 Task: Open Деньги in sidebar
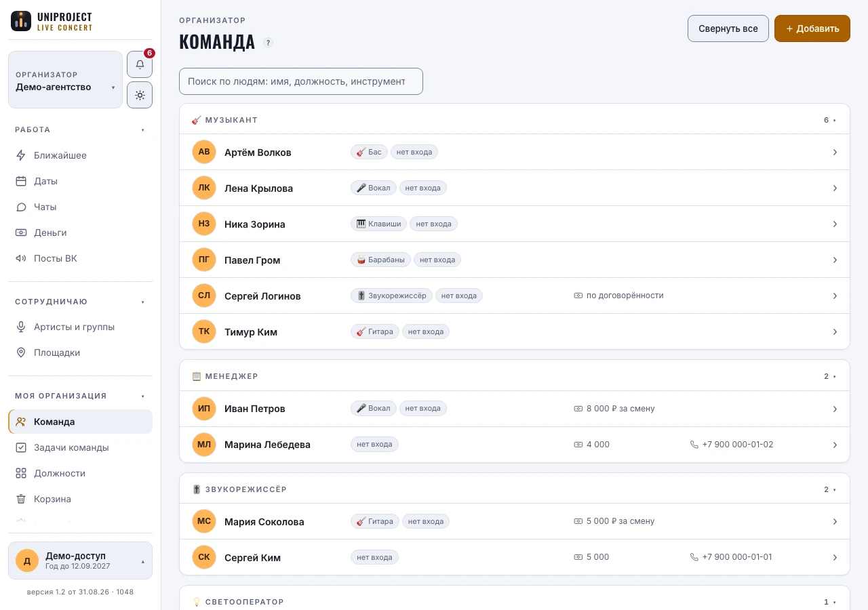[x=80, y=232]
